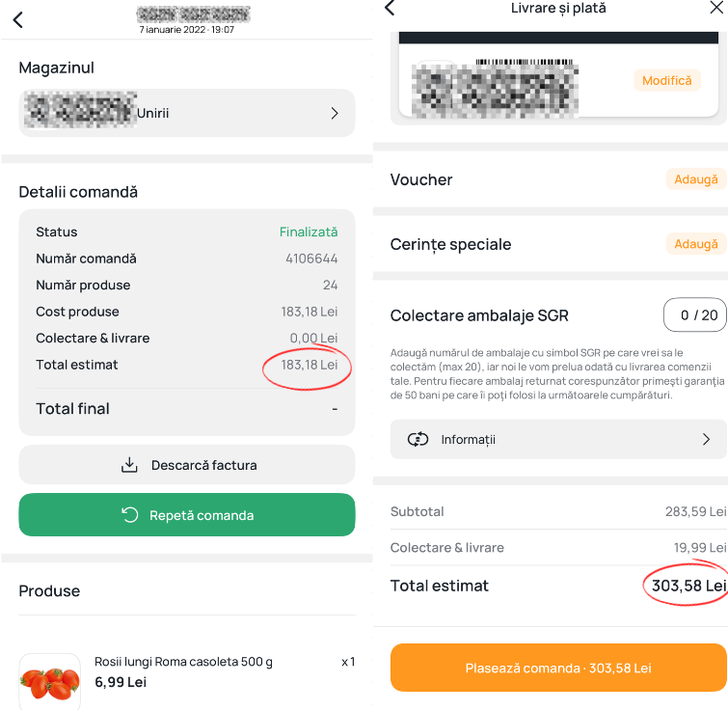Click the order number 4106644

pos(311,259)
